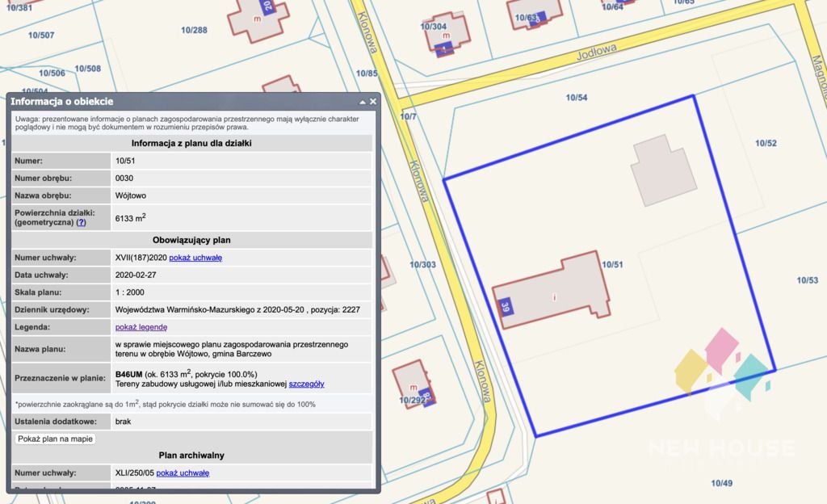The image size is (827, 504).
Task: Select parcel 10/49 on the map
Action: (721, 483)
